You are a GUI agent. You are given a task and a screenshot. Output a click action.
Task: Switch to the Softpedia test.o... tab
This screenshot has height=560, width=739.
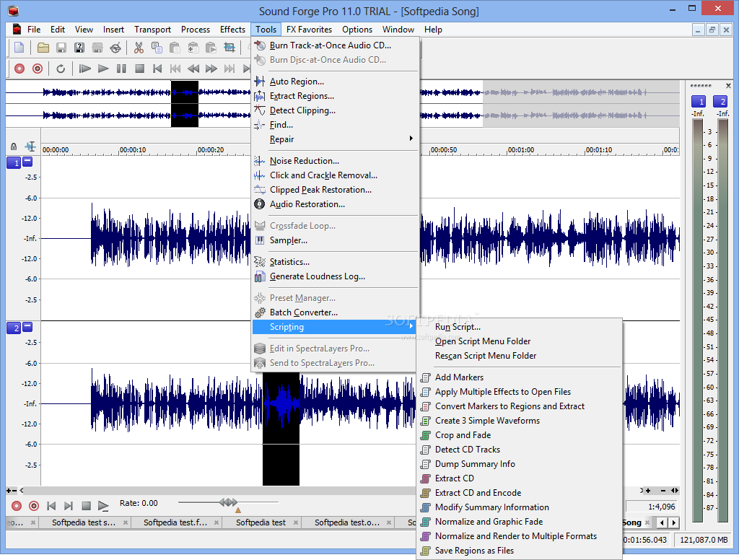click(347, 522)
